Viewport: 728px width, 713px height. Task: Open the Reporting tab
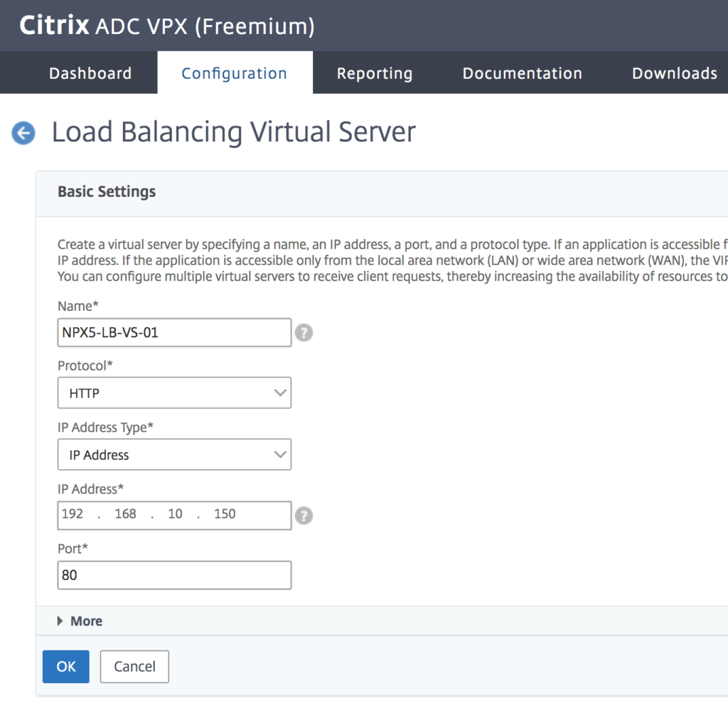[x=375, y=73]
